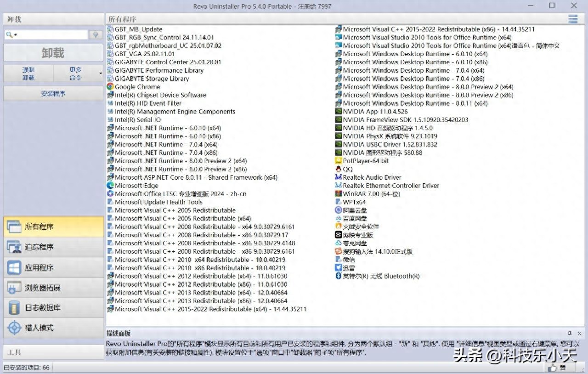Screen dimensions: 588x374
Task: Open the view options hamburger icon top right
Action: point(572,19)
